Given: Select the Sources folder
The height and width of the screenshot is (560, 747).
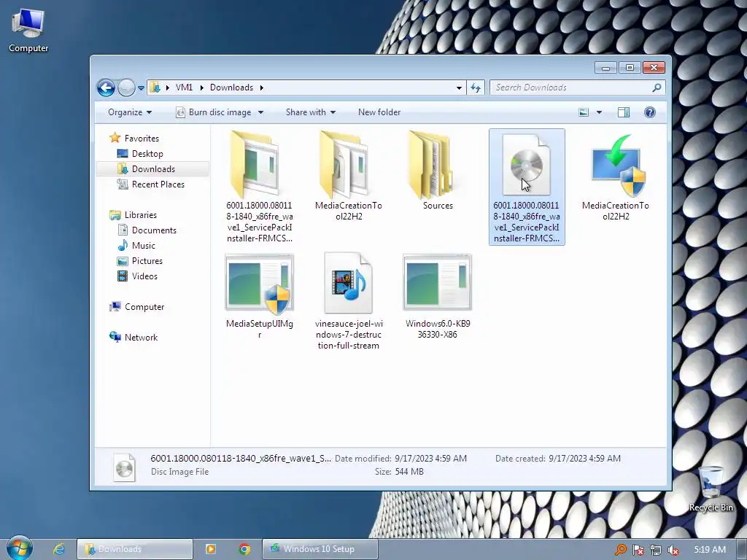Looking at the screenshot, I should tap(438, 171).
